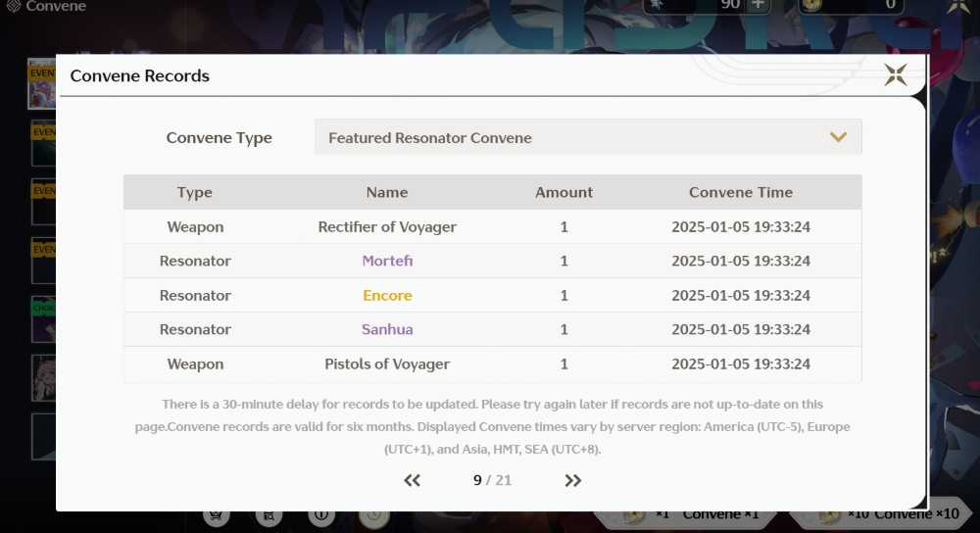
Task: Select the Pistols of Voyager name
Action: point(387,363)
